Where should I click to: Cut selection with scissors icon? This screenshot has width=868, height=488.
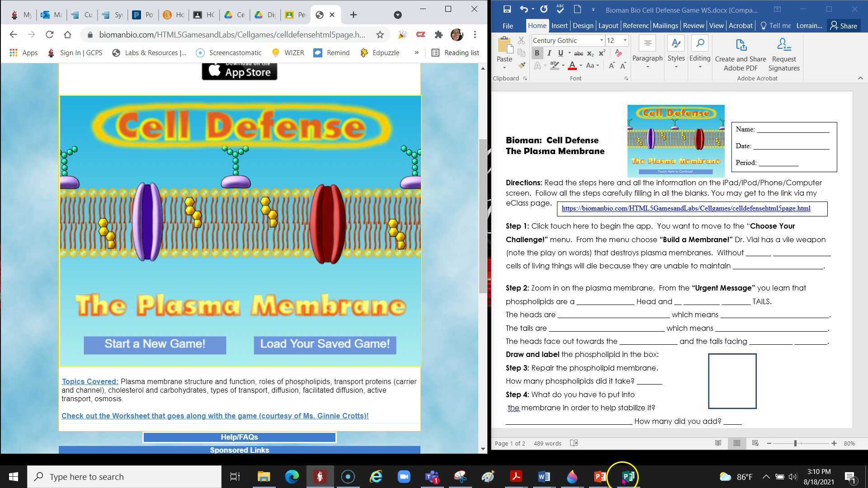(x=521, y=40)
